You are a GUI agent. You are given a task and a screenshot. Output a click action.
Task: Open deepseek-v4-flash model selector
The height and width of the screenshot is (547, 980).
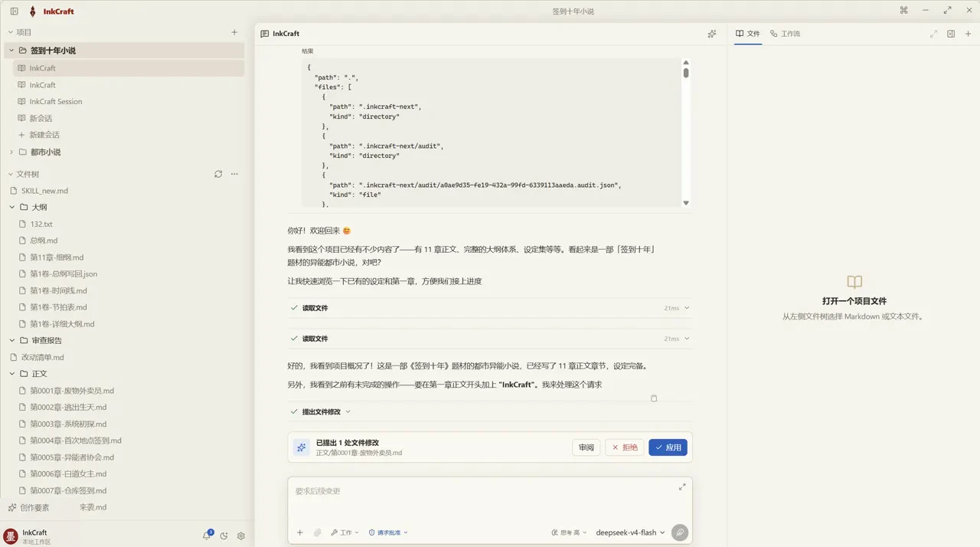[x=630, y=532]
